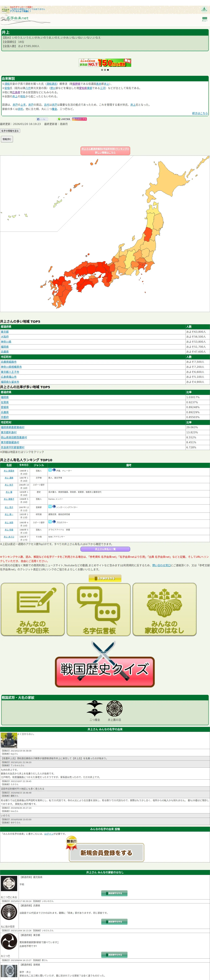Click the 名字御守を作る button
The width and height of the screenshot is (210, 980).
(105, 578)
